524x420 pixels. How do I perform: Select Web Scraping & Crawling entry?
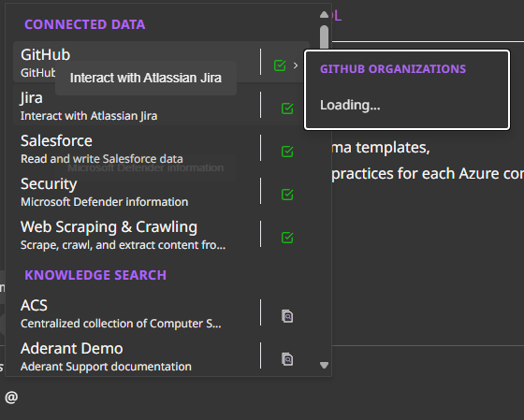[161, 235]
